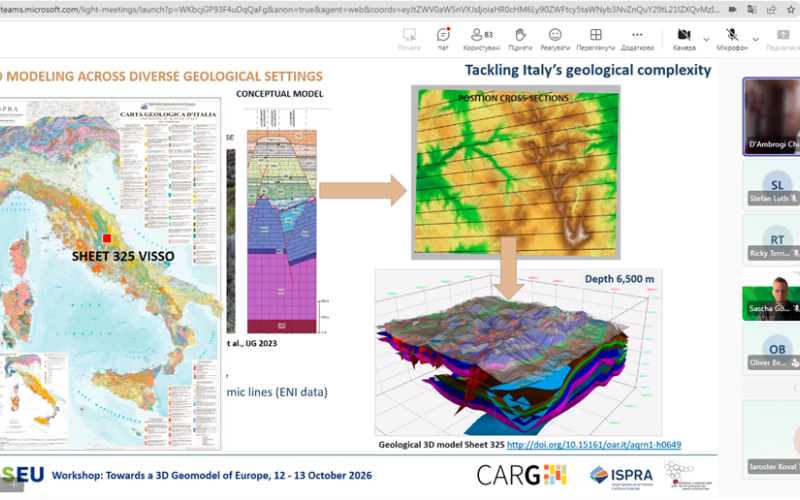Image resolution: width=800 pixels, height=500 pixels.
Task: Open the doi.org Sheet 325 model link
Action: [594, 445]
